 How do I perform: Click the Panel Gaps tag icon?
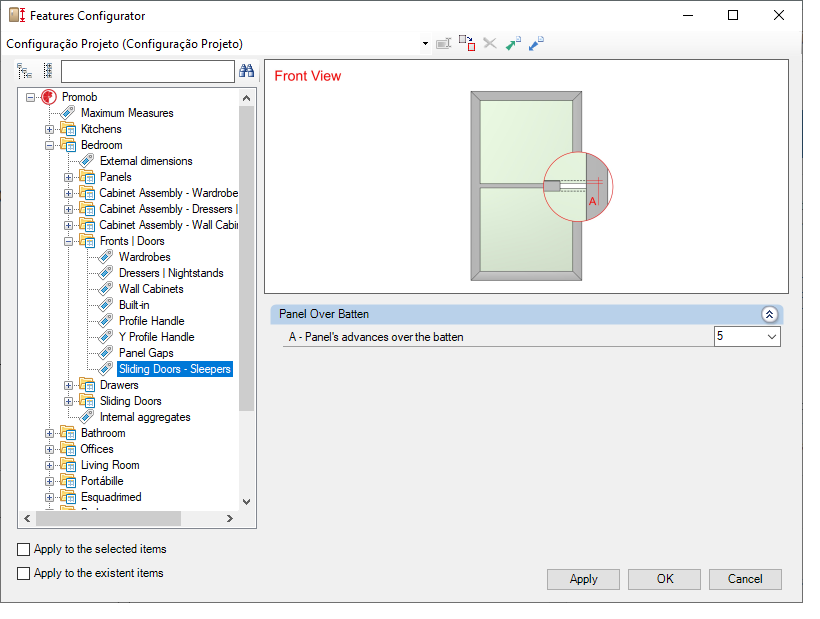pos(106,353)
